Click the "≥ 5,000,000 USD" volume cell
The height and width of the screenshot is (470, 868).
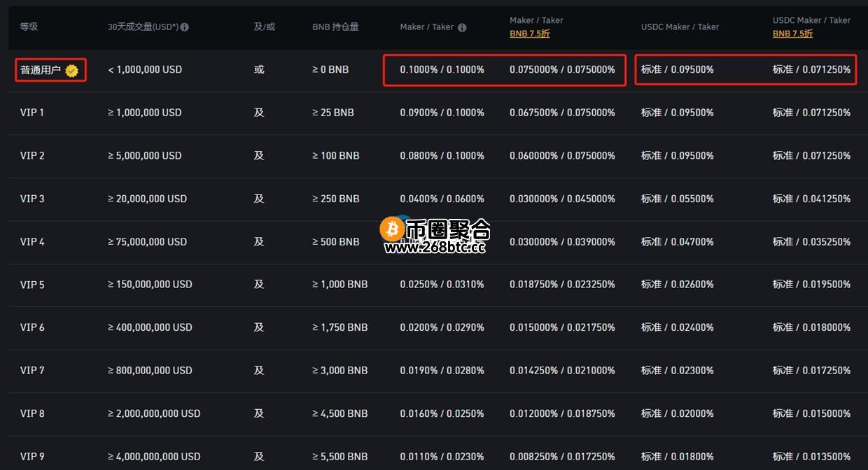coord(145,155)
